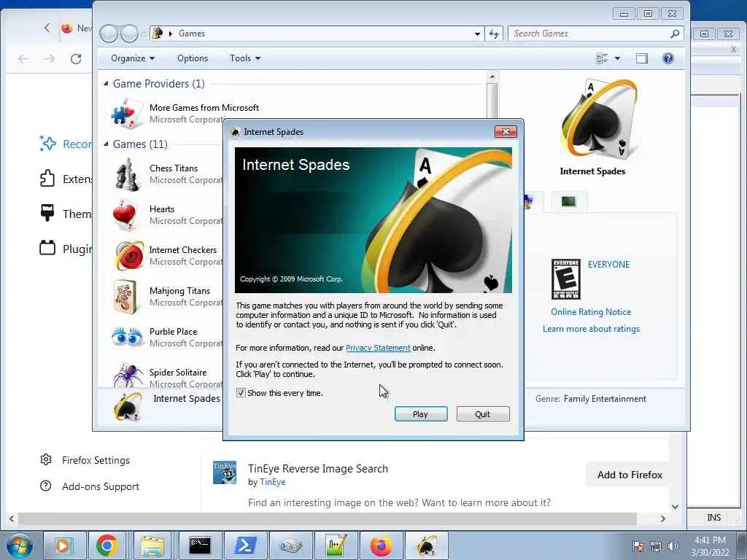Screen dimensions: 747x560
Task: Uncheck Show this every time
Action: [x=241, y=393]
